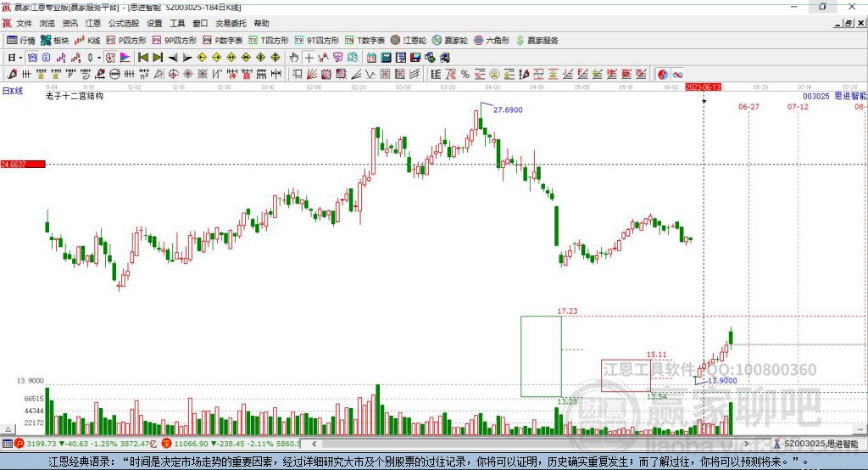Image resolution: width=868 pixels, height=470 pixels.
Task: Open the calendar icon showing 21
Action: click(x=371, y=58)
